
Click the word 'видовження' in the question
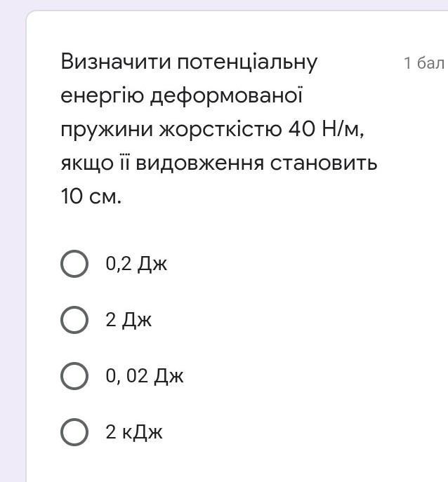point(200,163)
